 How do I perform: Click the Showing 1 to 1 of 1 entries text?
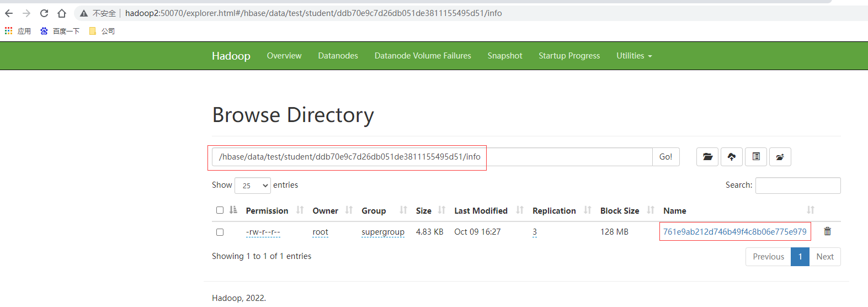[262, 256]
